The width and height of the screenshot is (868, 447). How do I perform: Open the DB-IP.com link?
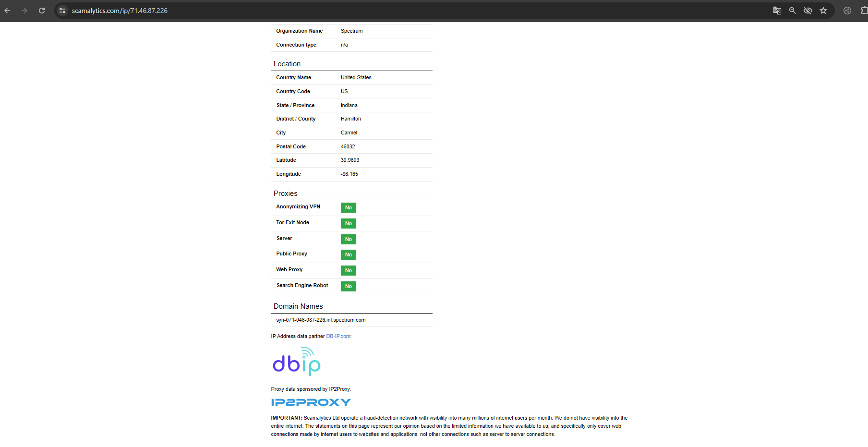tap(338, 336)
